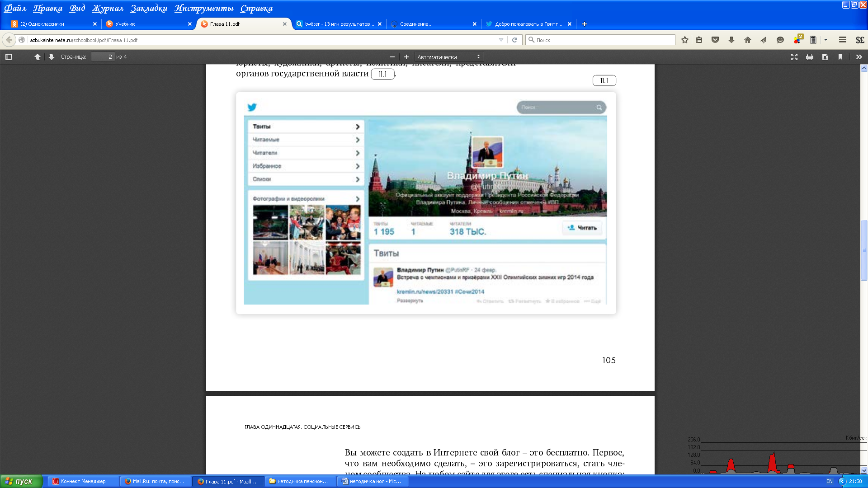The width and height of the screenshot is (868, 488).
Task: Click the vertical scrollbar thumb
Action: tap(864, 250)
